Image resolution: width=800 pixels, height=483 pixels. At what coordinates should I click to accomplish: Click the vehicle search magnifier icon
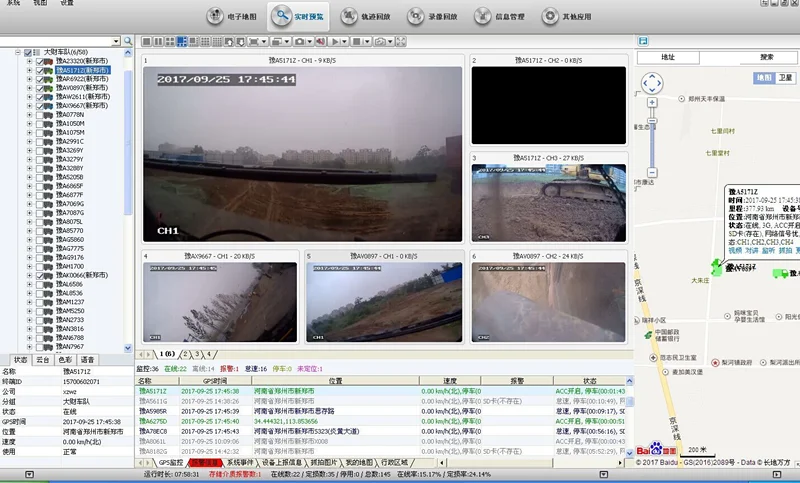128,41
